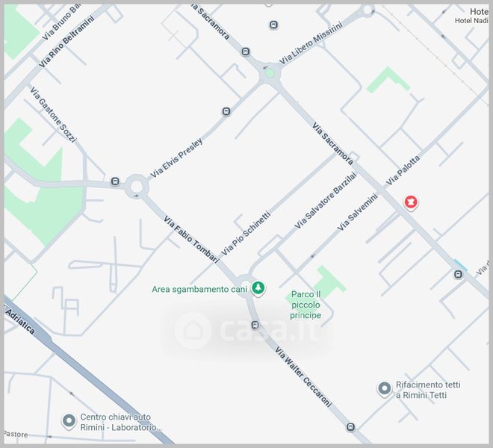Viewport: 493px width, 448px height.
Task: Click the green-centered roundabout at Via Libero Missirini
Action: tap(270, 74)
